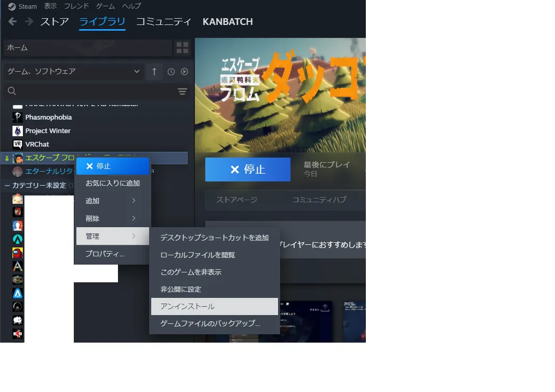Select アンインストール from the submenu
Screen dimensions: 555x392
(x=214, y=307)
